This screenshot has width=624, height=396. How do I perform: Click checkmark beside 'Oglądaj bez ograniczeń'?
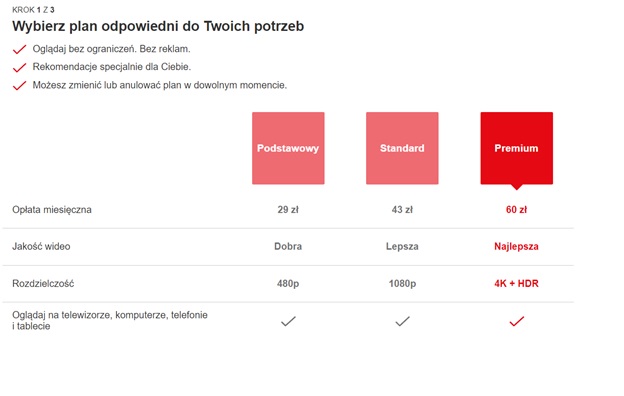point(20,49)
